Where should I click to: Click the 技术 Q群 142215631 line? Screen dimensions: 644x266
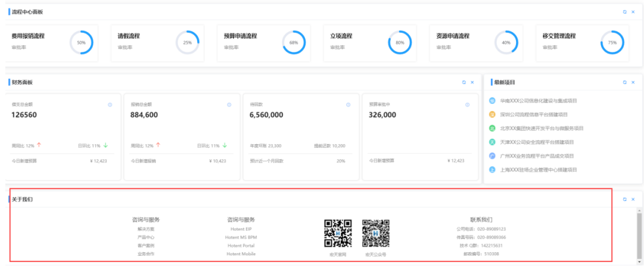coord(481,246)
